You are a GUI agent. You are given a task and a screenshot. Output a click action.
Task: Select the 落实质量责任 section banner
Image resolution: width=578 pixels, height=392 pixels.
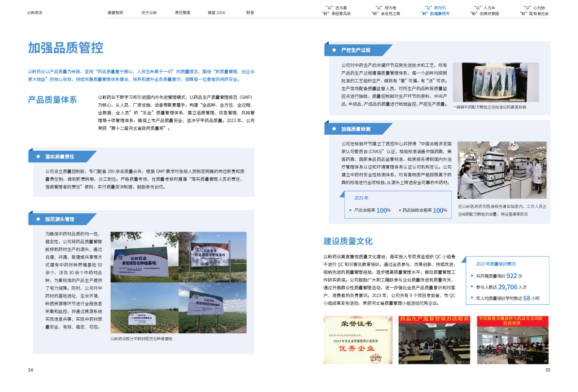[63, 157]
